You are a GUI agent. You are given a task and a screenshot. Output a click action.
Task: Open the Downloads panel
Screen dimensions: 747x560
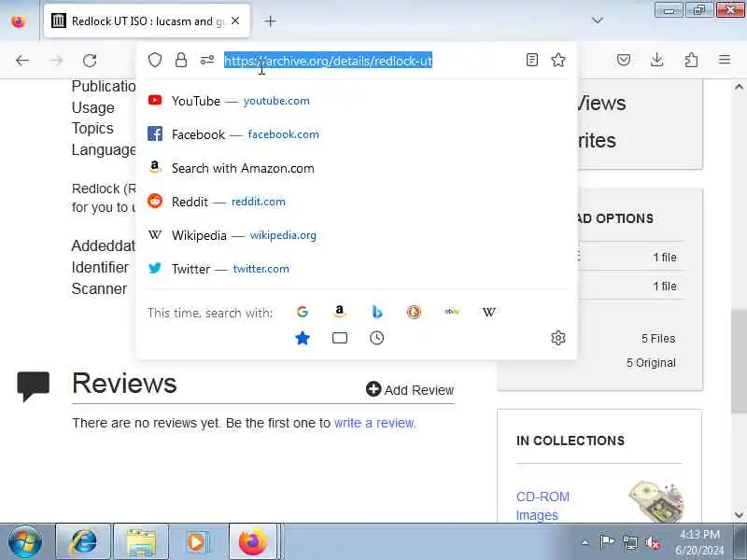[x=657, y=60]
